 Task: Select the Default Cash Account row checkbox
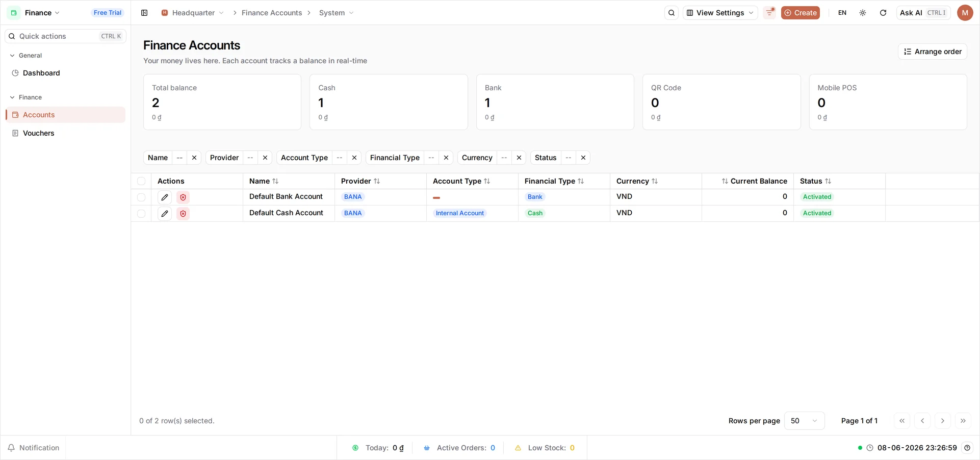point(141,214)
